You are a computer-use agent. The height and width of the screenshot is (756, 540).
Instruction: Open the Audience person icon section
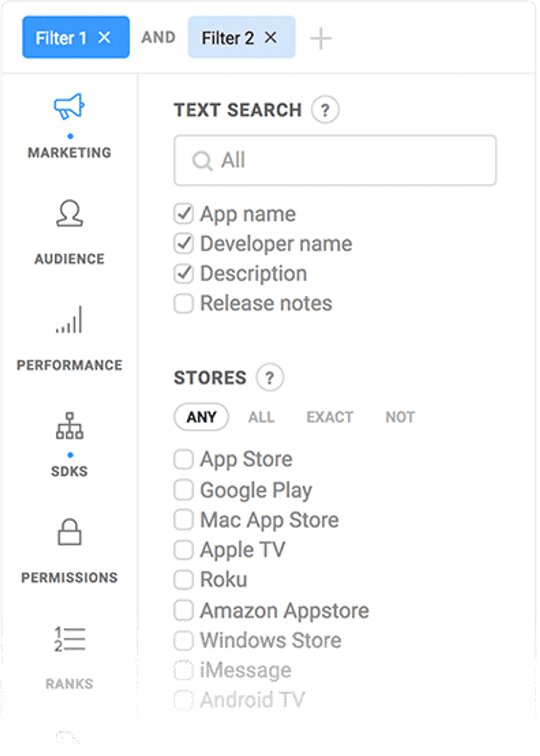coord(69,214)
